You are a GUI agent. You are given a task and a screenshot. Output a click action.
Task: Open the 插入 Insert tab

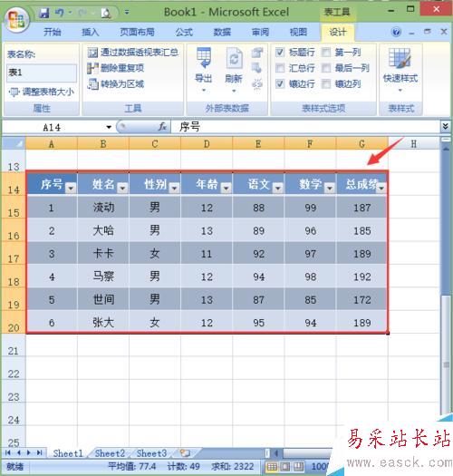[x=90, y=32]
